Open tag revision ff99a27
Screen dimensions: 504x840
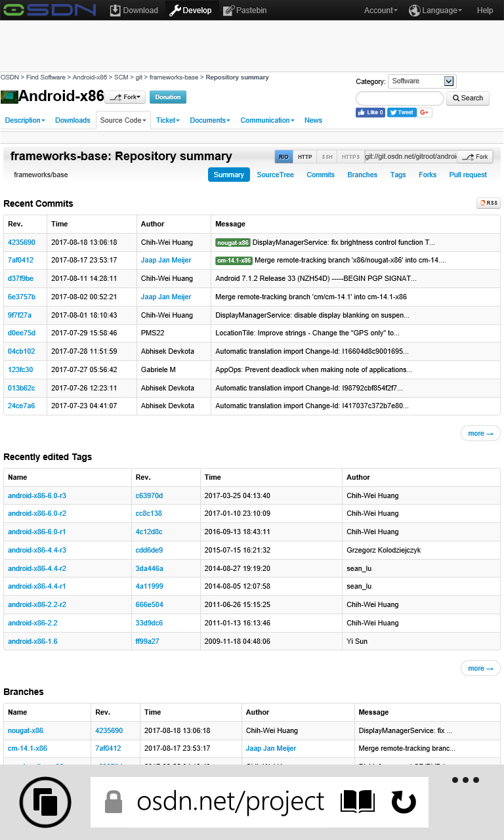tap(148, 641)
